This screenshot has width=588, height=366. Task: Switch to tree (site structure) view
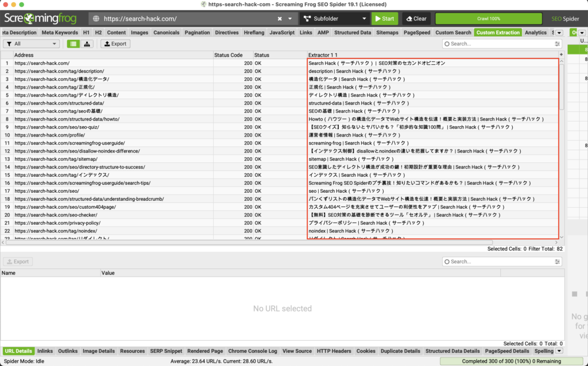(x=87, y=44)
